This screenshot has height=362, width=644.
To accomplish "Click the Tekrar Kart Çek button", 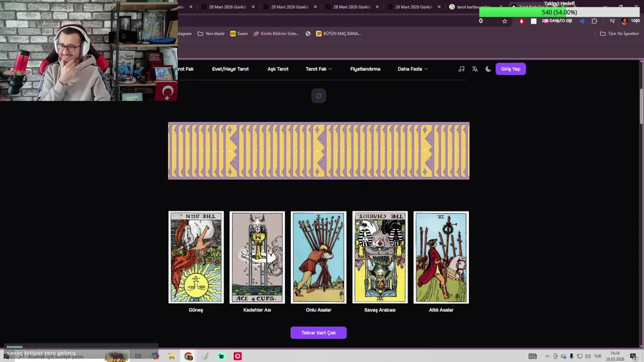I will click(x=318, y=333).
